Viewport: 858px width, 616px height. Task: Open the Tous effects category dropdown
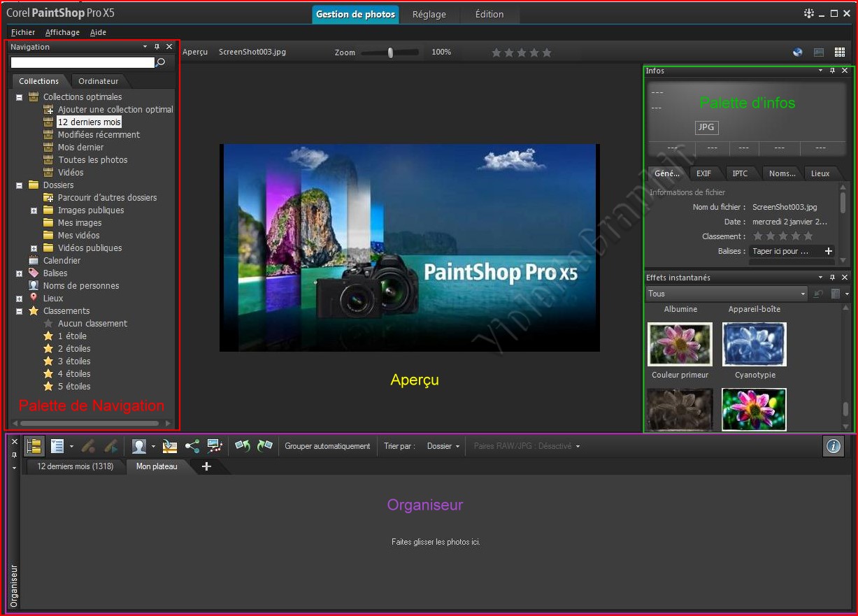point(801,294)
